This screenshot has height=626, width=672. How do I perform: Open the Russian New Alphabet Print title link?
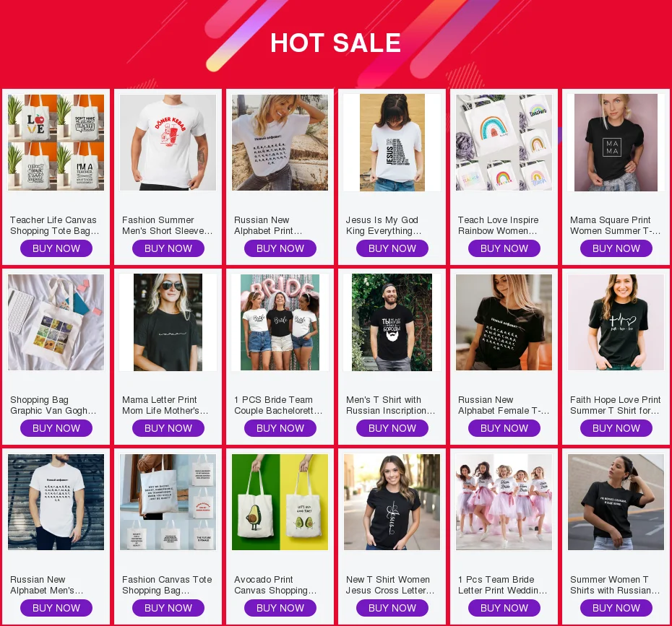click(269, 225)
